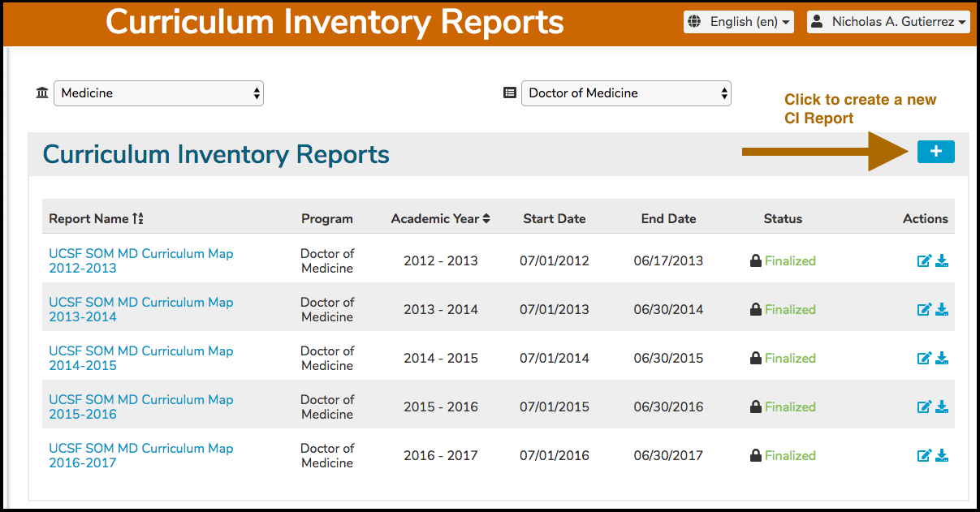Download the 2015-2016 report
Image resolution: width=980 pixels, height=512 pixels.
click(x=942, y=407)
